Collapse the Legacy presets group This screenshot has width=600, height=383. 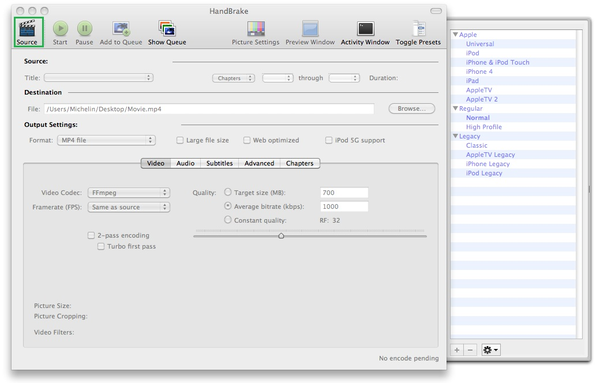[x=455, y=136]
